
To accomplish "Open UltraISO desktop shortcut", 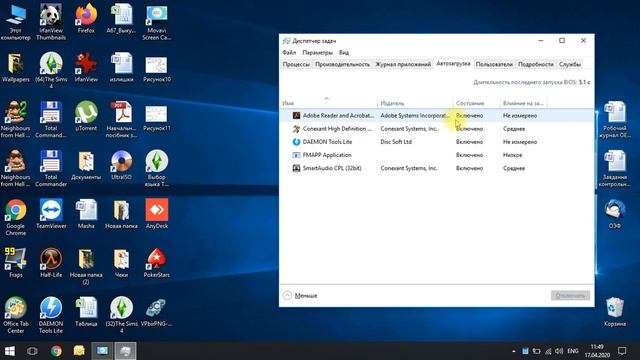I will 121,165.
